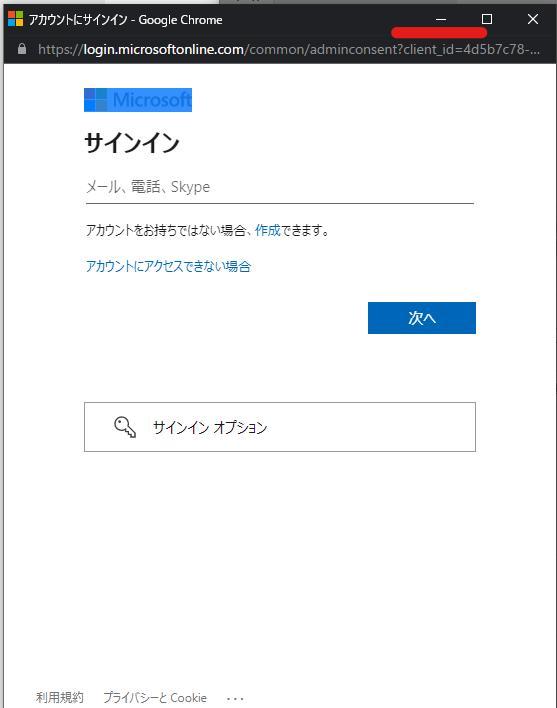The image size is (557, 708).
Task: Click the login.microsoftonline.com URL text
Action: pyautogui.click(x=163, y=49)
